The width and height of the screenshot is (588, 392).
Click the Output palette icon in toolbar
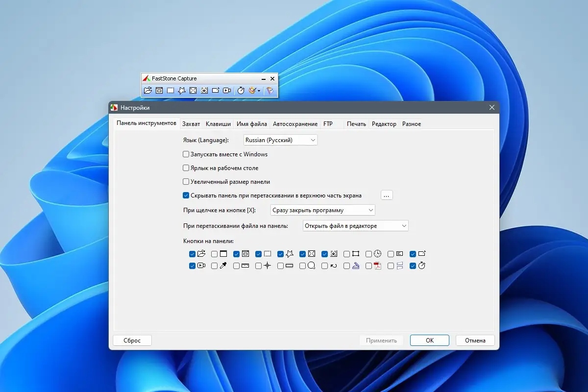tap(253, 91)
